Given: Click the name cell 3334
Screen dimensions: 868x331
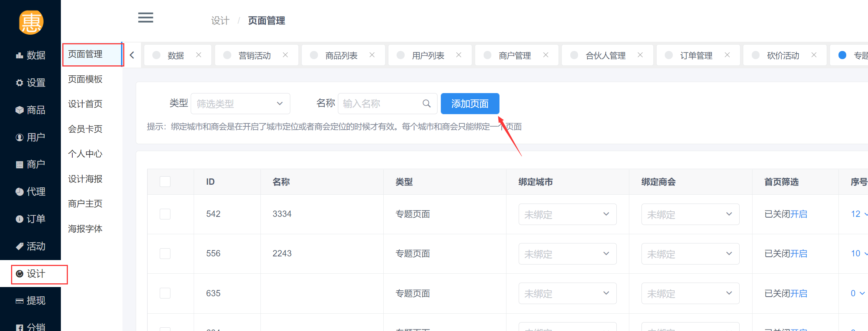Looking at the screenshot, I should [x=282, y=214].
